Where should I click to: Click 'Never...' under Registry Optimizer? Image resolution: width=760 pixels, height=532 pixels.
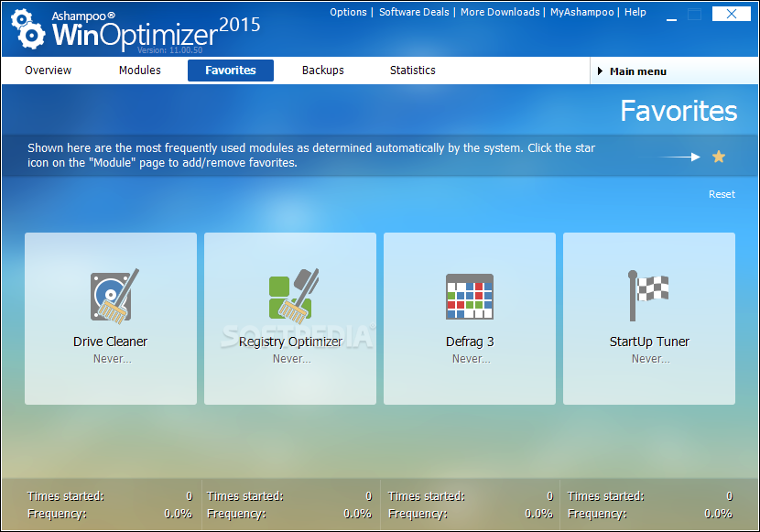(x=292, y=359)
